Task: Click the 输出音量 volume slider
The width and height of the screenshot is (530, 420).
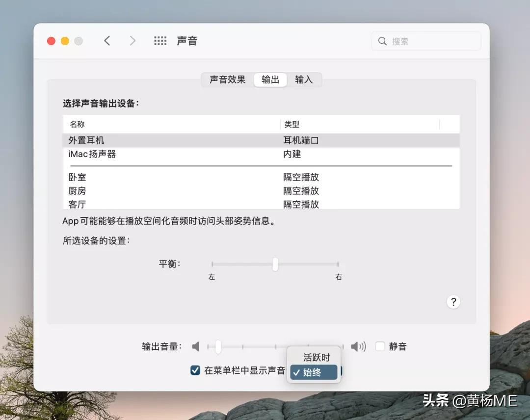Action: pyautogui.click(x=217, y=346)
